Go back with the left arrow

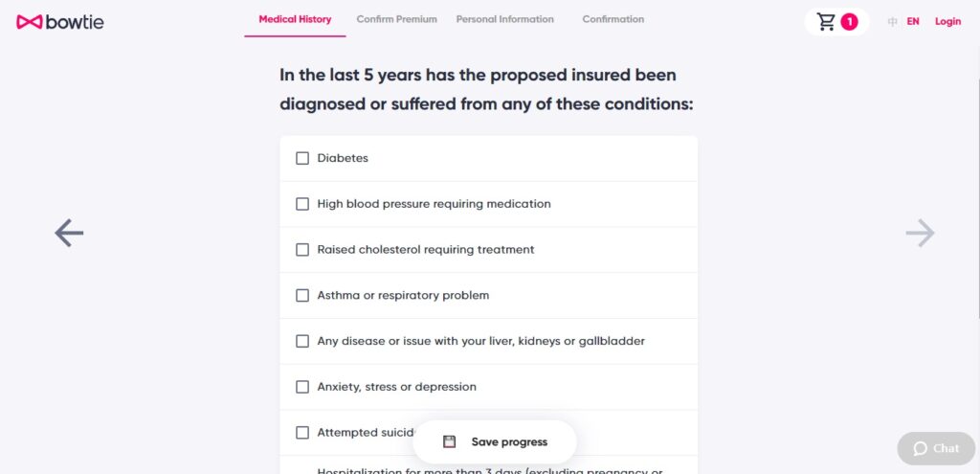pyautogui.click(x=69, y=233)
